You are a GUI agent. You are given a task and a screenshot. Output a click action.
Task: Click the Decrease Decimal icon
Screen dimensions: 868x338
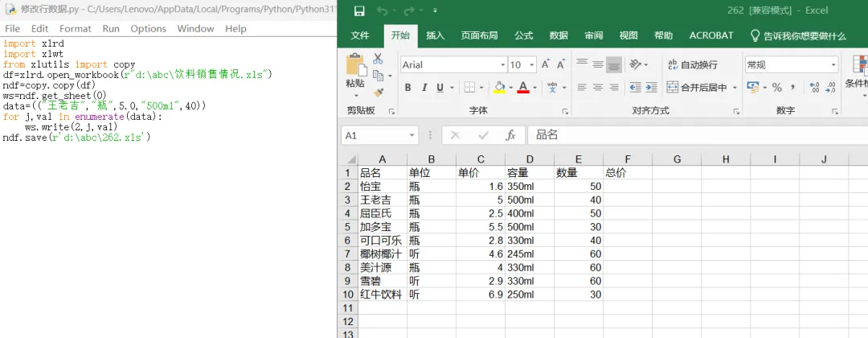830,88
